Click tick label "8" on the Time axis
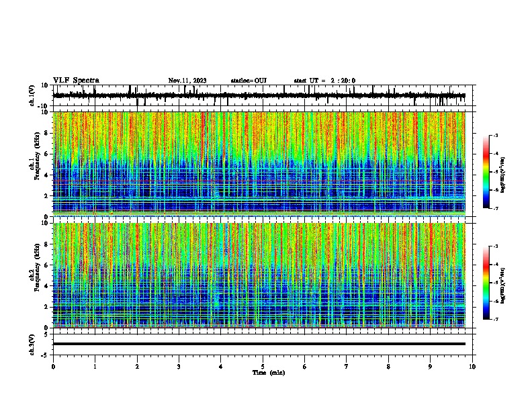The image size is (532, 411). (388, 367)
